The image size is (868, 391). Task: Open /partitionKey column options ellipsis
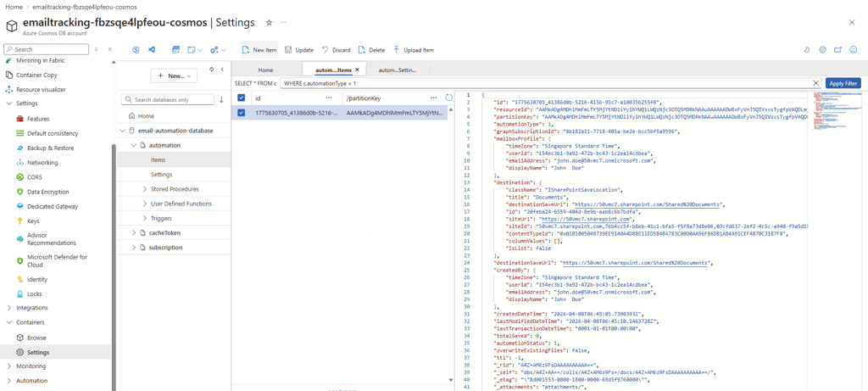(434, 98)
